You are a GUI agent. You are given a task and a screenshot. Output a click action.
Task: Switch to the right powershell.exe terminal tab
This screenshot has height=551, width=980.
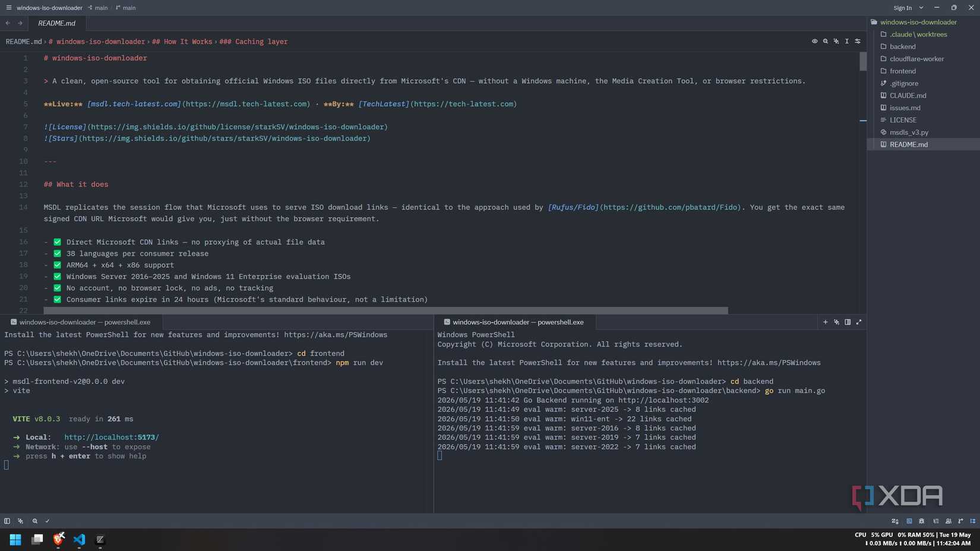pyautogui.click(x=514, y=322)
